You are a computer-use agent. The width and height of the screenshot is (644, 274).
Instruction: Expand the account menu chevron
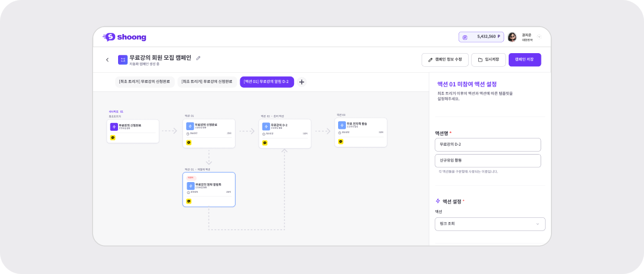pos(539,37)
